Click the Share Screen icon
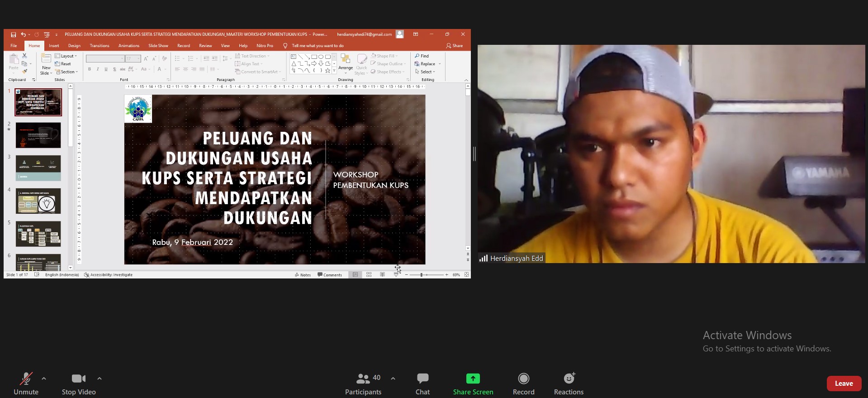Screen dimensions: 868x398 point(473,379)
